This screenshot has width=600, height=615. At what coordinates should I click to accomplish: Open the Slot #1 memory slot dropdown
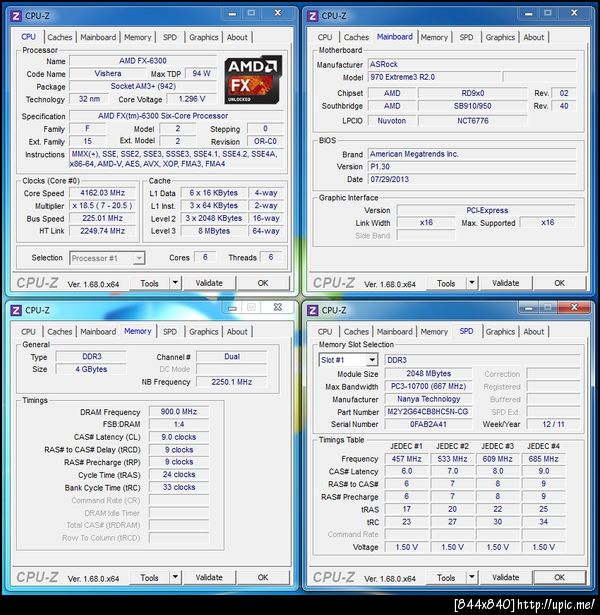tap(372, 360)
